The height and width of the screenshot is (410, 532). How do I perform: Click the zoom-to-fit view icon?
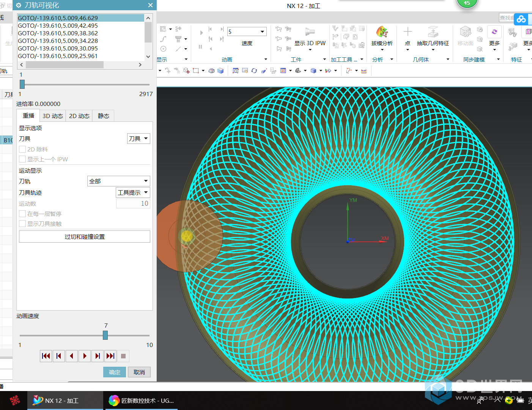point(236,71)
